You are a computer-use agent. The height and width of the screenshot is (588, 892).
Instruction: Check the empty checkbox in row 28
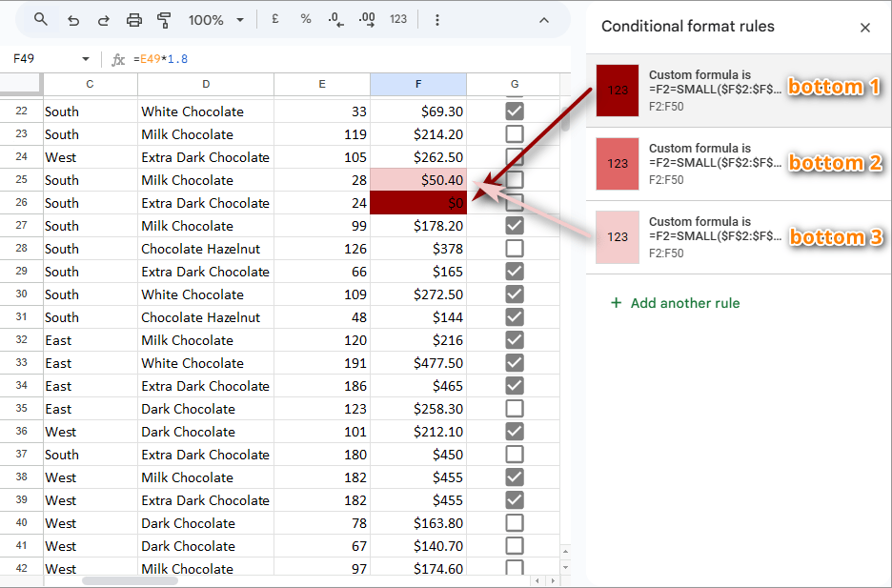515,248
